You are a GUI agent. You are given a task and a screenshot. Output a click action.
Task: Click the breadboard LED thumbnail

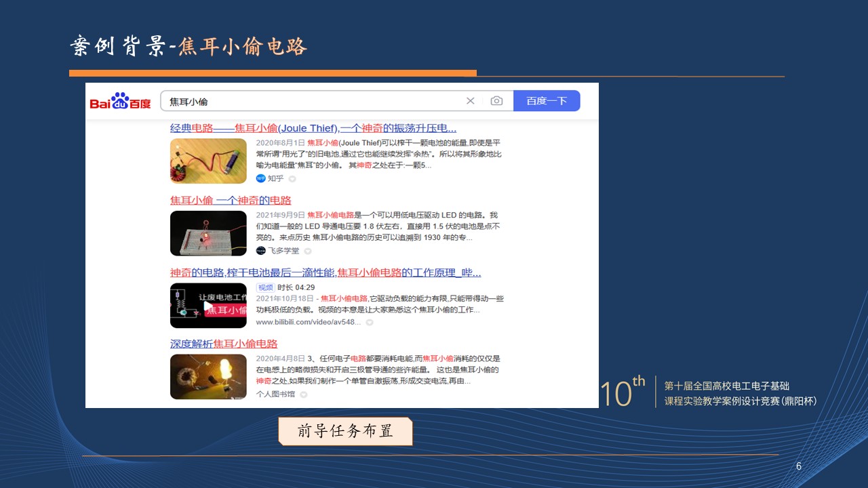click(x=208, y=233)
